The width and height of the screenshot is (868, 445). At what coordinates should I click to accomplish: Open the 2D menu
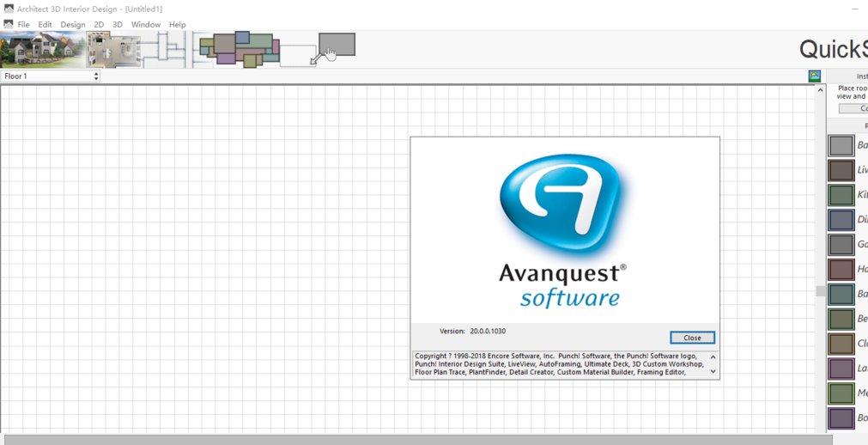99,24
